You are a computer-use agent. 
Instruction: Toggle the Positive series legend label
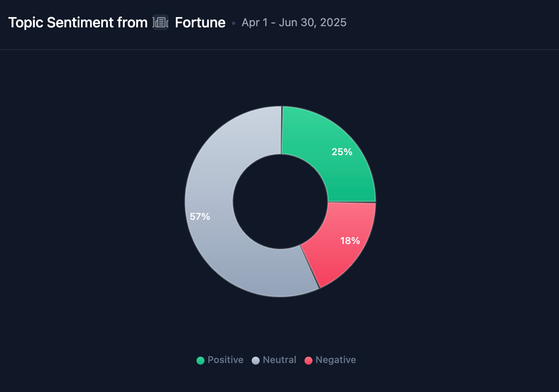(x=225, y=360)
